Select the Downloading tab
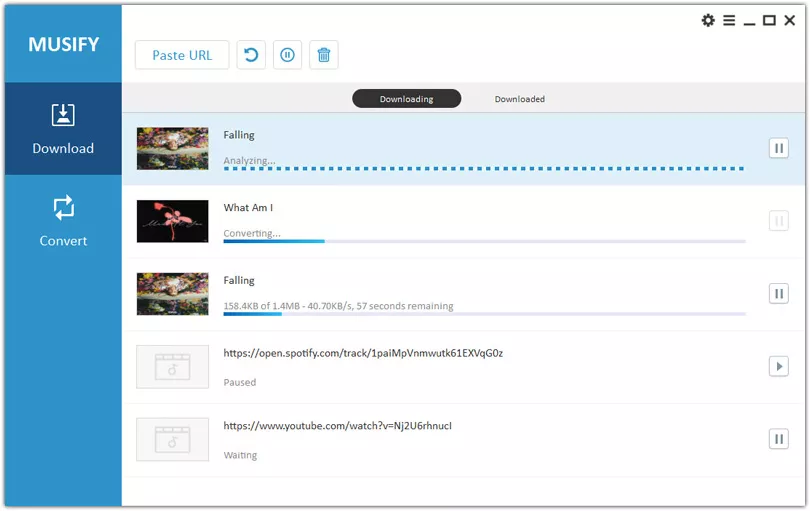This screenshot has width=810, height=511. pyautogui.click(x=406, y=99)
